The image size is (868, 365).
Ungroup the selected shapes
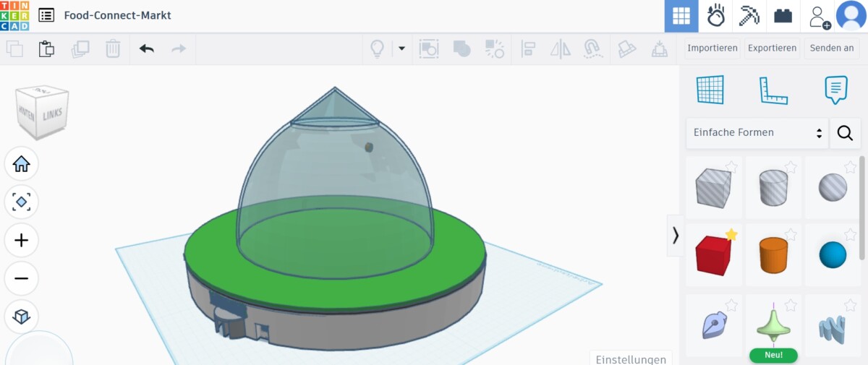pos(495,49)
